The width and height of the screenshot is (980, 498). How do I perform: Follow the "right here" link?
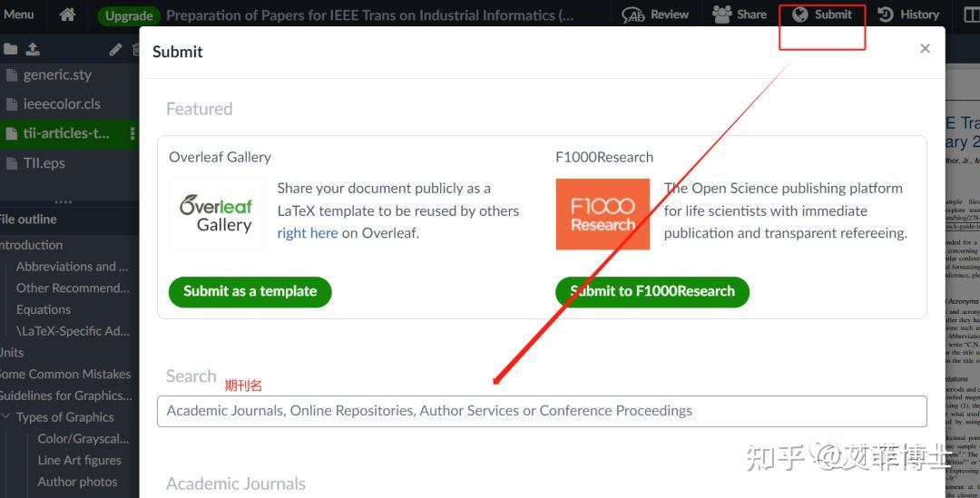308,233
